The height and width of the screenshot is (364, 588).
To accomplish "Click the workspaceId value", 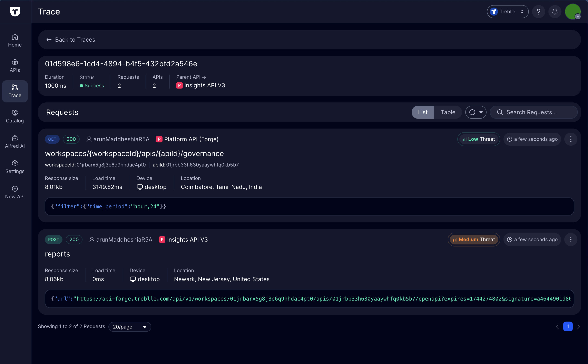I will coord(111,165).
